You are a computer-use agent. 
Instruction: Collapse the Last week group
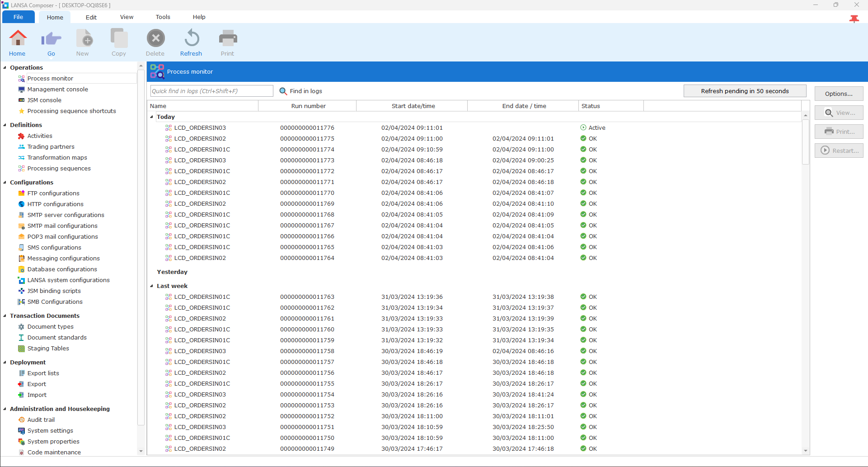(x=152, y=286)
